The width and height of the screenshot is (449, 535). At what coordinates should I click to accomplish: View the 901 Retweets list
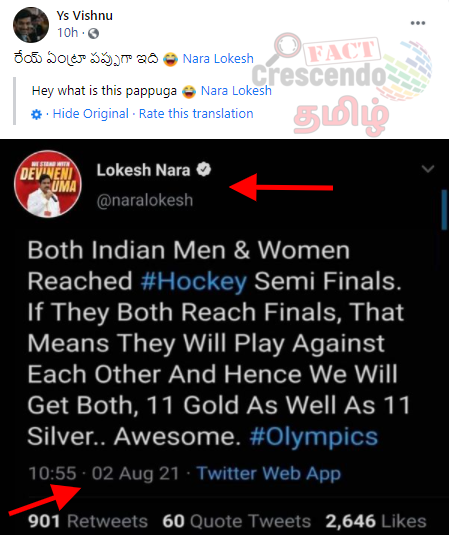88,521
